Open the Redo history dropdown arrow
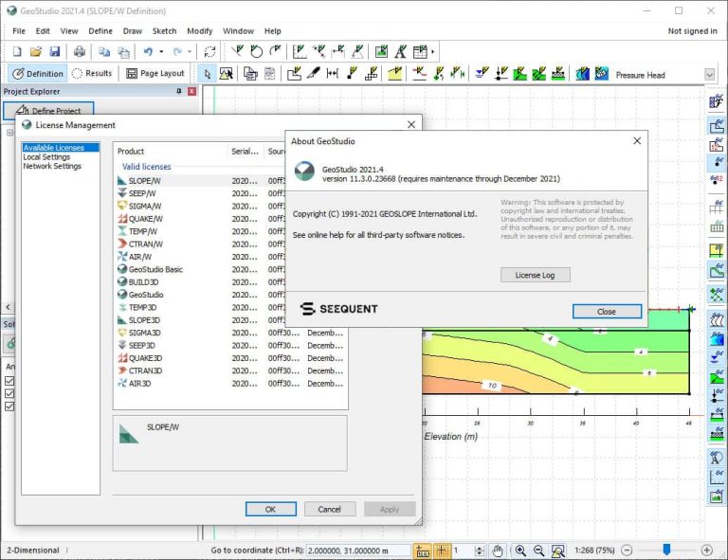This screenshot has width=728, height=560. (190, 51)
